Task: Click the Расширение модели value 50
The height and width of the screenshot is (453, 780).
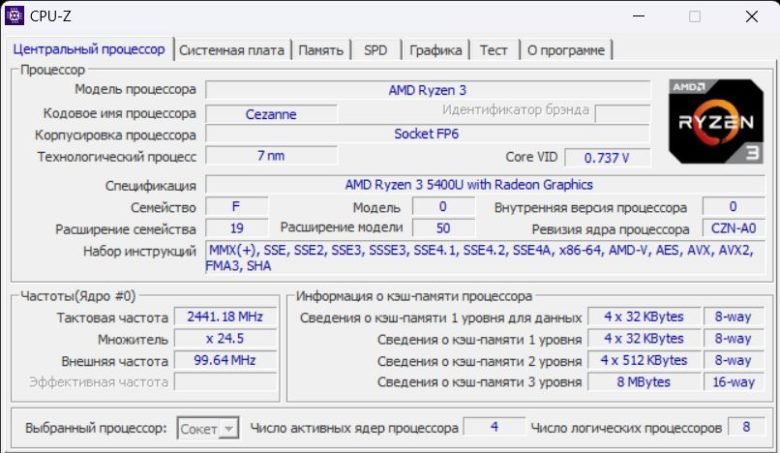Action: click(443, 228)
